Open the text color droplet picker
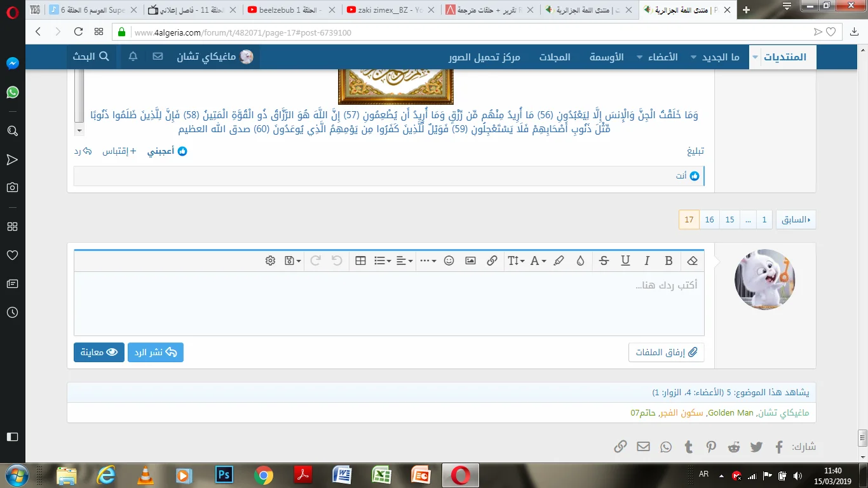Viewport: 868px width, 488px height. point(580,261)
